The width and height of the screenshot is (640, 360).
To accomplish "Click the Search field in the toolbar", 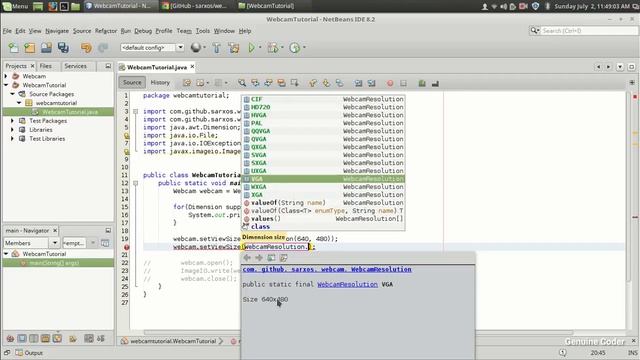I will (589, 31).
